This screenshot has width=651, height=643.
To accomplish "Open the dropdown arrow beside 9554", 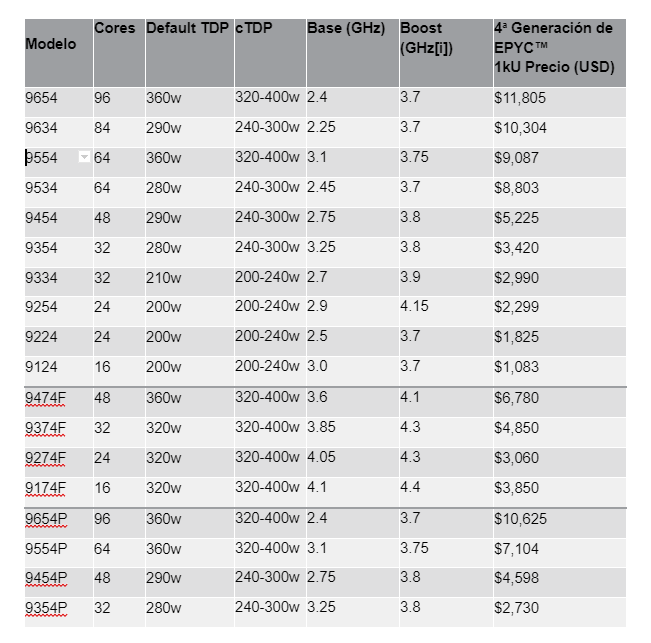I will (x=84, y=157).
